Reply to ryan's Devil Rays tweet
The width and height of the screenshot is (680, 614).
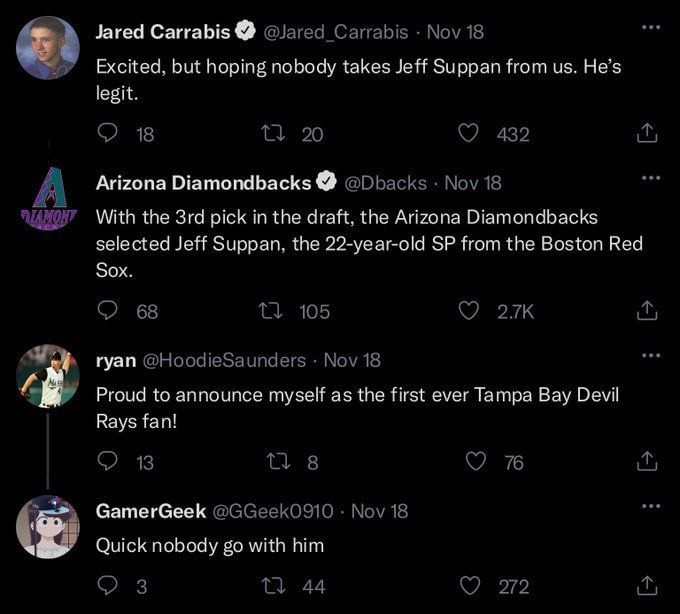click(108, 462)
